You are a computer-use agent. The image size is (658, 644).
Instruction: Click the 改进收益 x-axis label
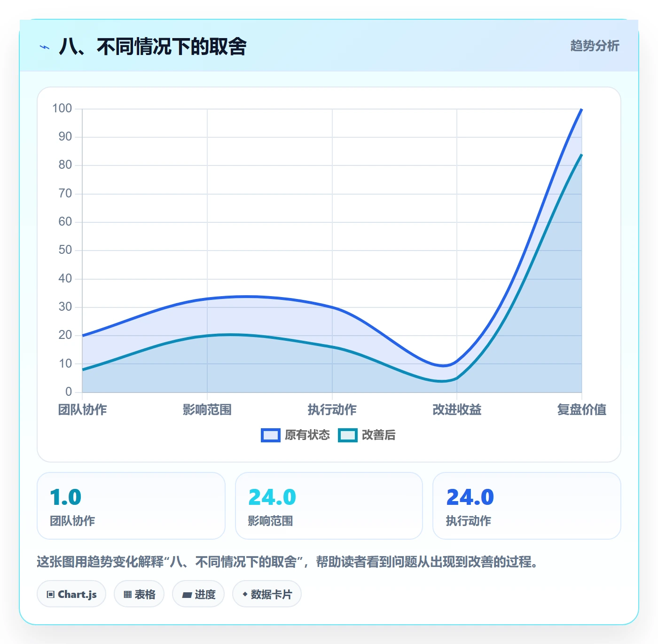pyautogui.click(x=457, y=409)
